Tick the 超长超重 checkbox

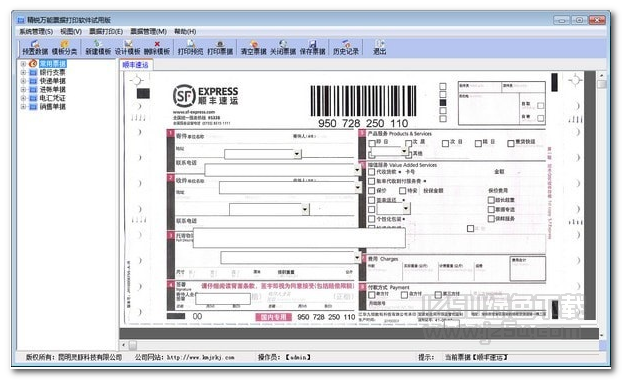pyautogui.click(x=491, y=200)
